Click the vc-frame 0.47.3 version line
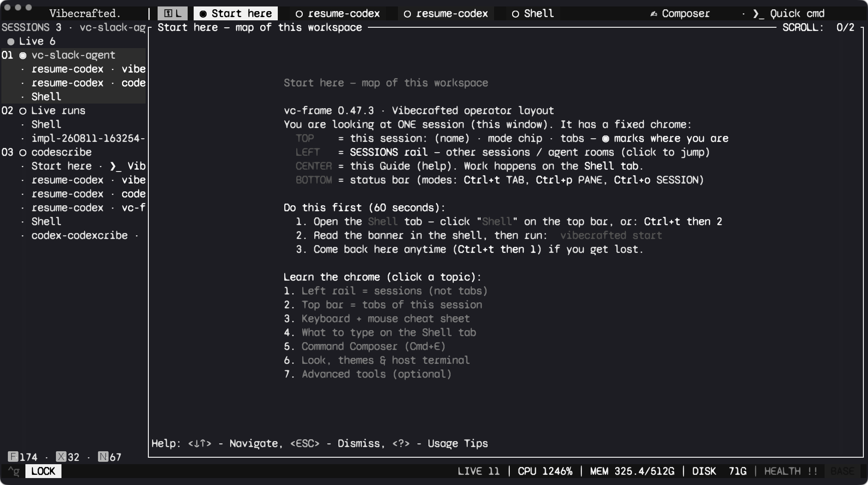Viewport: 868px width, 485px height. tap(418, 111)
